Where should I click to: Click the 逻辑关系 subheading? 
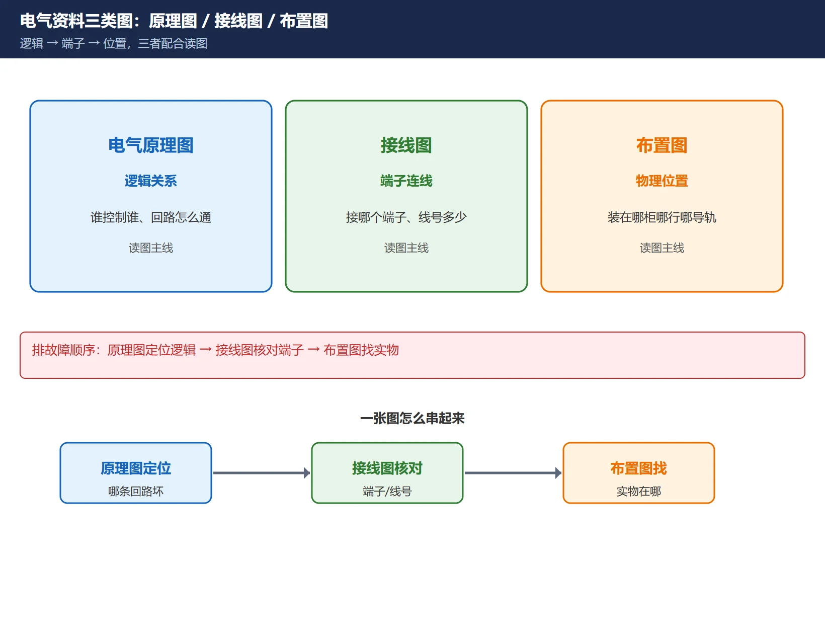(151, 181)
